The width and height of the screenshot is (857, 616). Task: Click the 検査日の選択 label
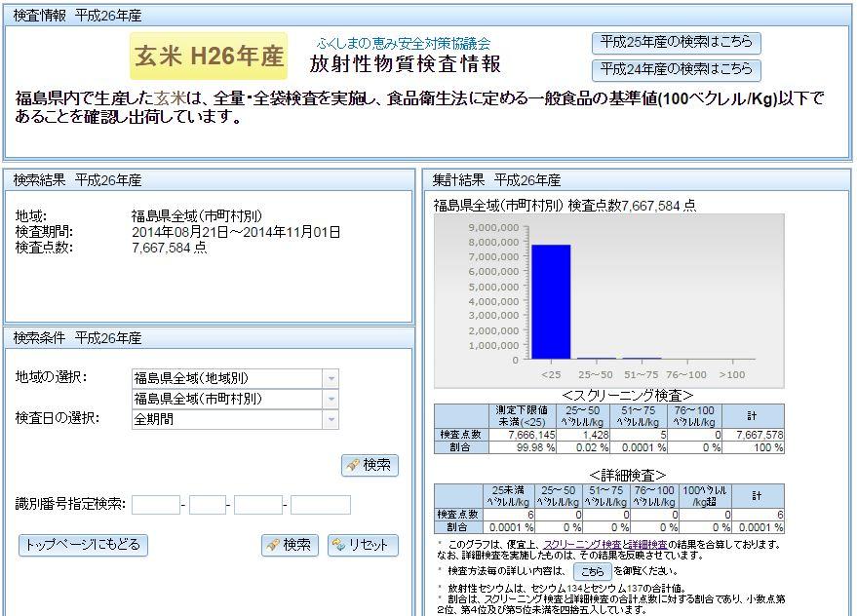pos(57,419)
